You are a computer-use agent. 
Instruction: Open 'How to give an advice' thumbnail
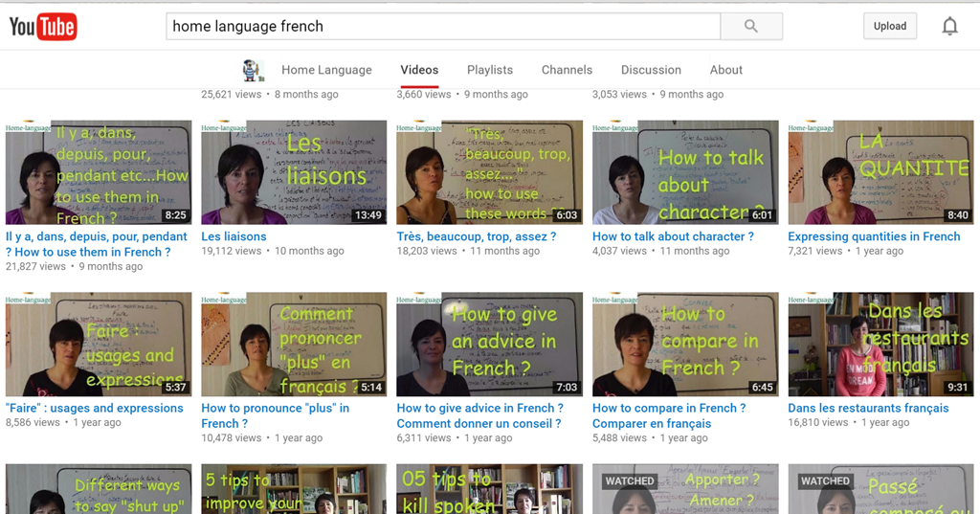(489, 345)
